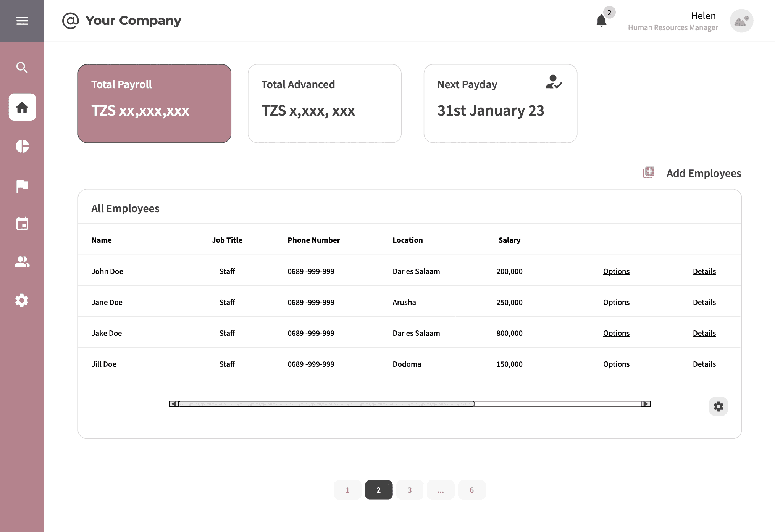Click Helen's profile avatar
775x532 pixels.
click(741, 21)
